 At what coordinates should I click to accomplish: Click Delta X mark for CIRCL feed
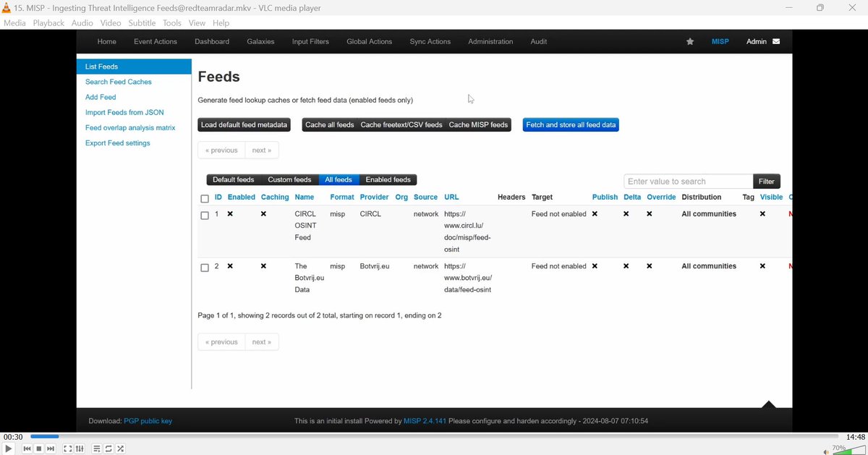click(x=626, y=214)
